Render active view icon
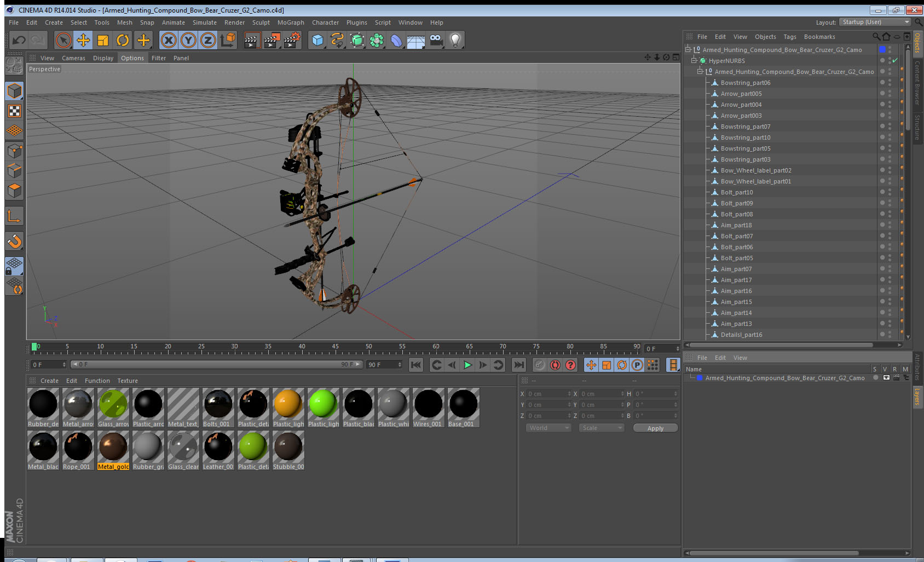This screenshot has width=924, height=562. 251,40
